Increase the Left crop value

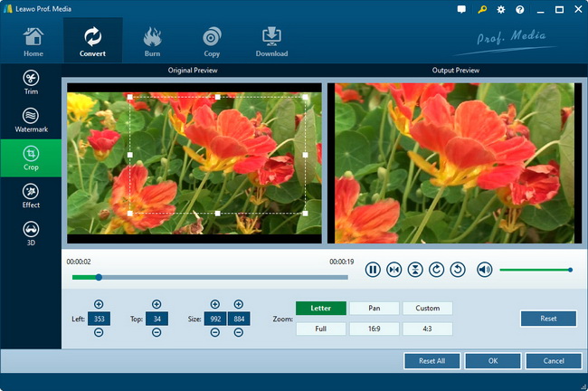click(x=99, y=304)
